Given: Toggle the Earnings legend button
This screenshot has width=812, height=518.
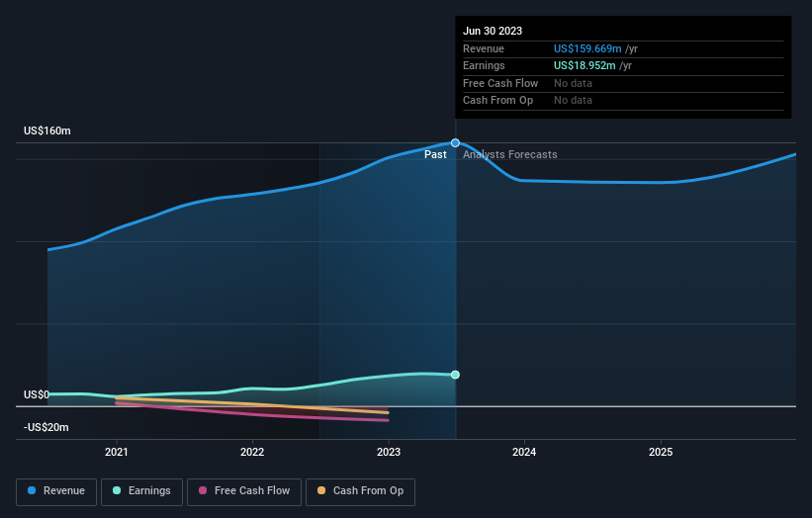Looking at the screenshot, I should point(141,491).
